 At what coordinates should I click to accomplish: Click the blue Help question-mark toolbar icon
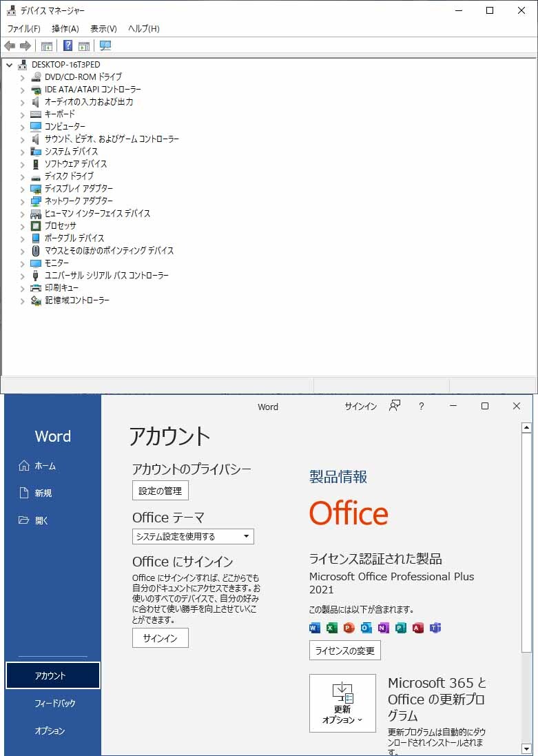(x=68, y=45)
